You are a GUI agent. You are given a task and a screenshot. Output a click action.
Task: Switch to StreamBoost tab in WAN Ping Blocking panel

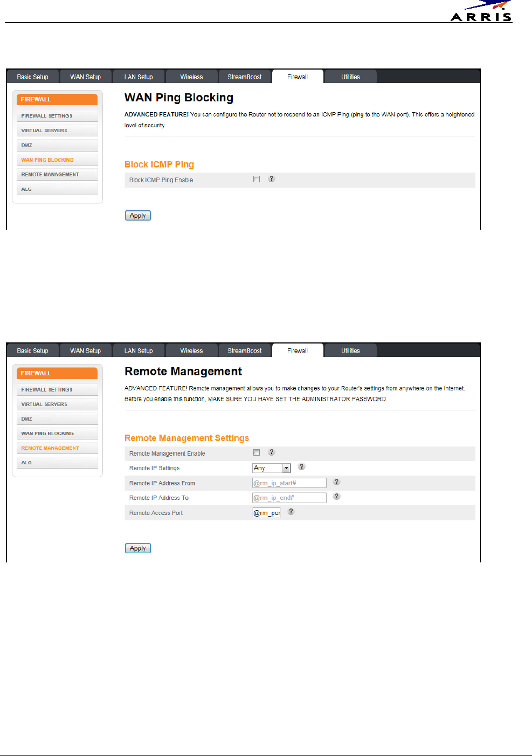coord(244,77)
